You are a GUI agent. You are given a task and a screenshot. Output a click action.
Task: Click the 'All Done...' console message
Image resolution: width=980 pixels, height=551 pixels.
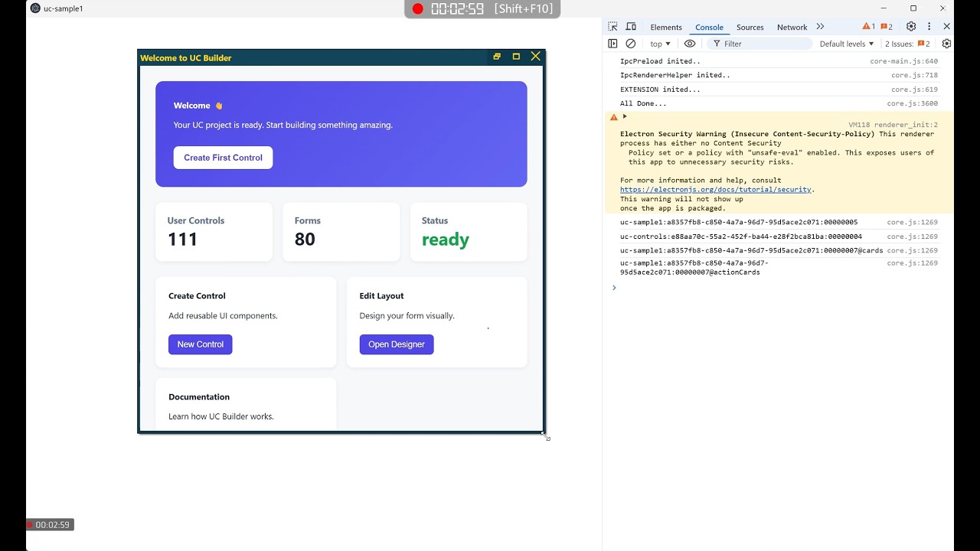click(643, 103)
